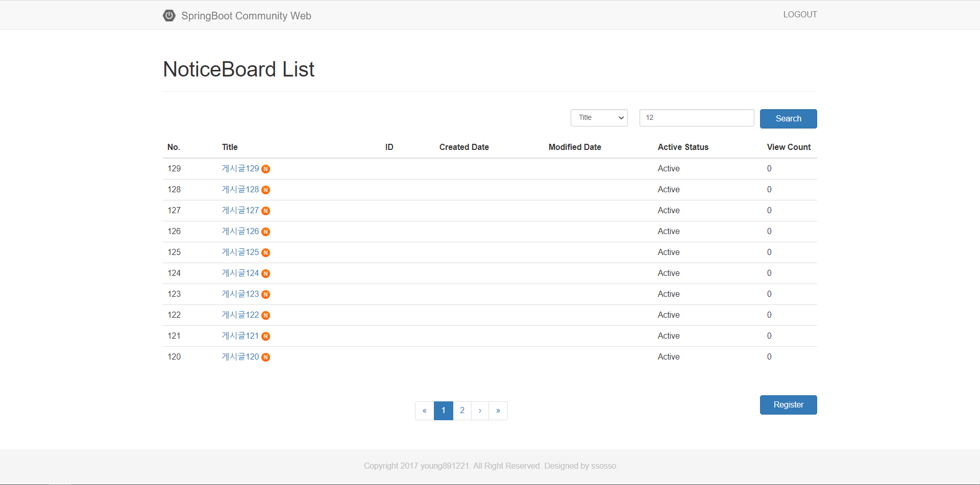This screenshot has height=485, width=980.
Task: Open the SpringBoot Community Web home link
Action: click(x=246, y=16)
